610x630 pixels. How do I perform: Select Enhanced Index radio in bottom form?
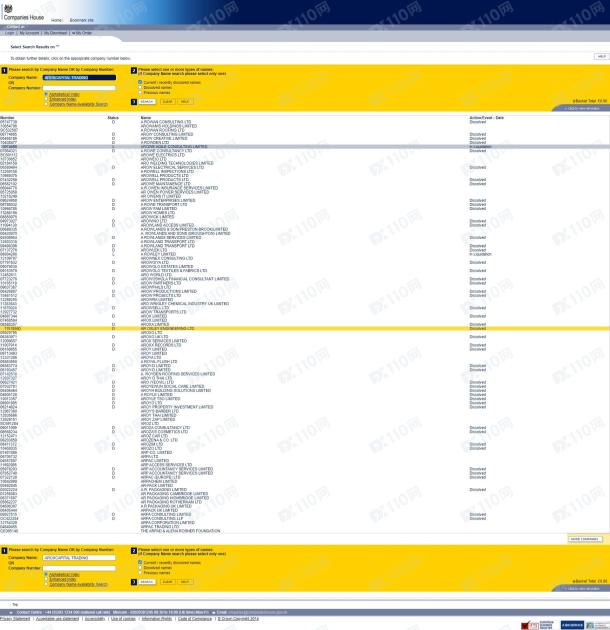click(x=46, y=579)
